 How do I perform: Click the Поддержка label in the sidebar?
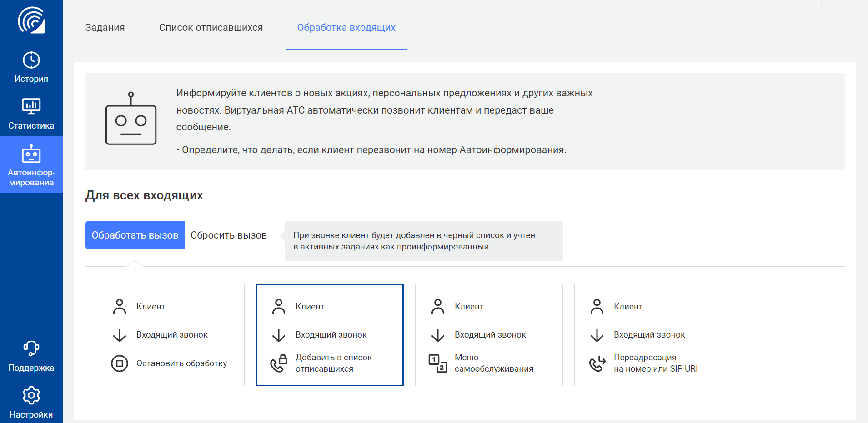tap(31, 368)
